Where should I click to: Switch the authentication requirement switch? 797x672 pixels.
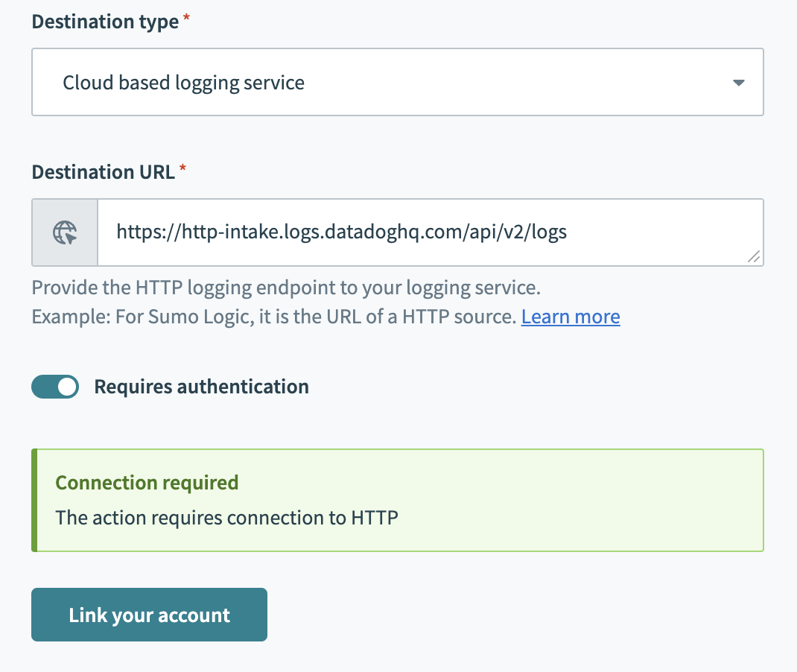[x=54, y=387]
